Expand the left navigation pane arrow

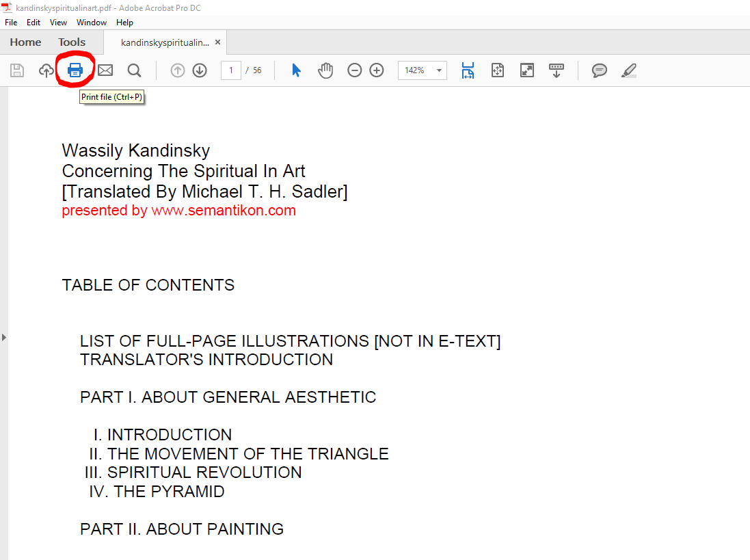point(4,338)
